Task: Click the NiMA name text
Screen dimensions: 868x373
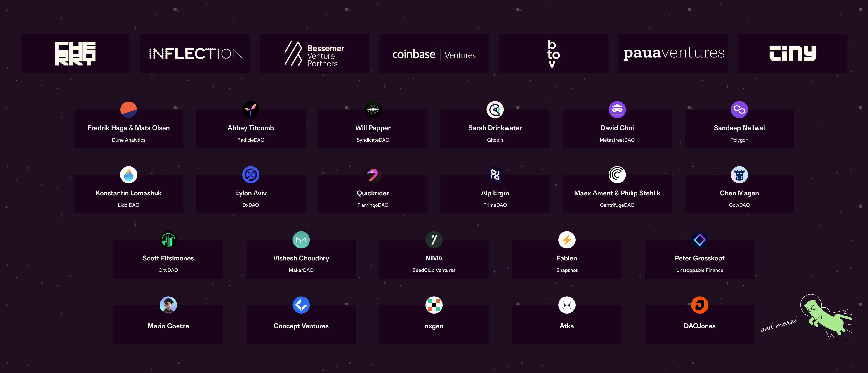Action: coord(434,258)
